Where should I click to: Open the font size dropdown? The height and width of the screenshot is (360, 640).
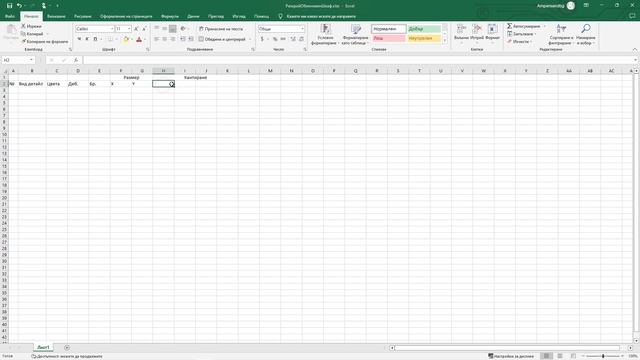pos(129,29)
